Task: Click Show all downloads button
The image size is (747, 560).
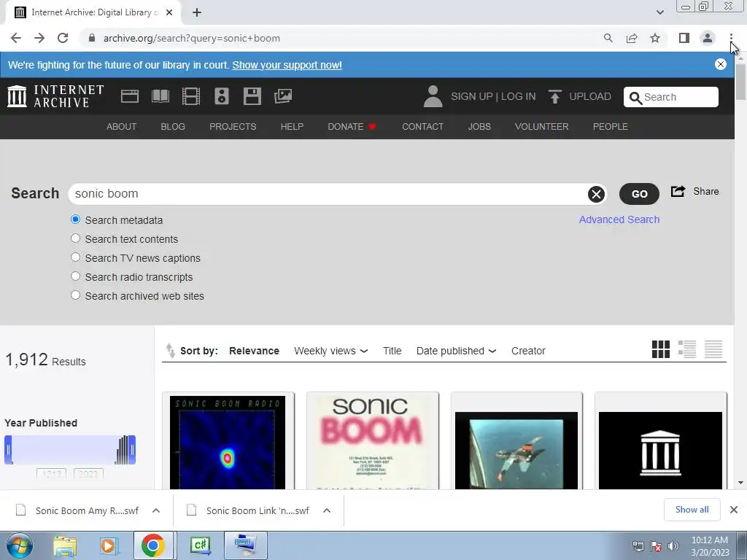Action: coord(692,510)
